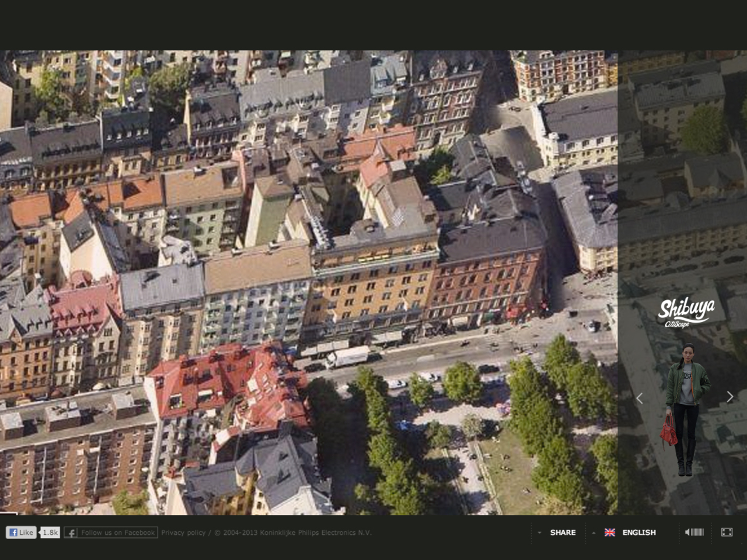Toggle fullscreen mode icon
This screenshot has height=560, width=747.
(x=727, y=532)
